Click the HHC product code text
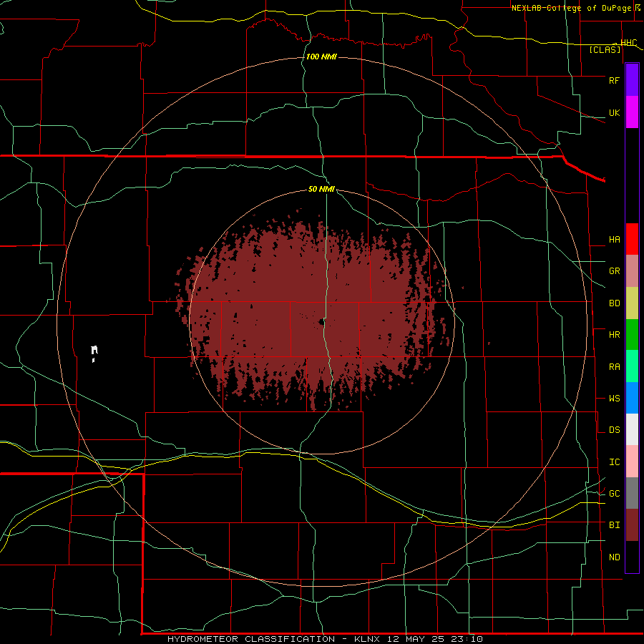 point(628,42)
